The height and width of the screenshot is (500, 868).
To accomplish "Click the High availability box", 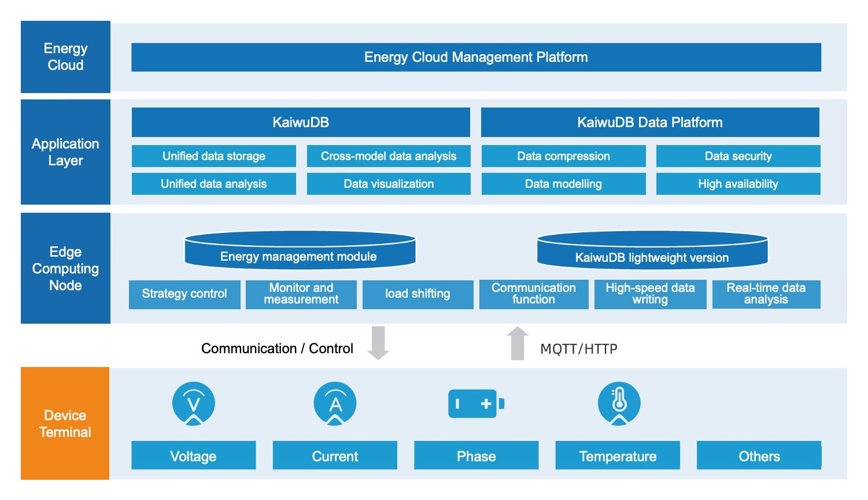I will [738, 184].
